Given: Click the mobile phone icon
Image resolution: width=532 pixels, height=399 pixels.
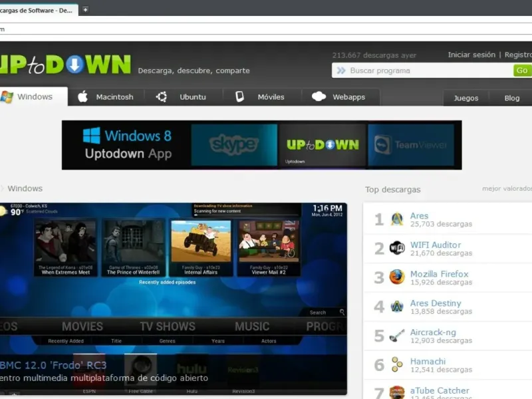Looking at the screenshot, I should coord(239,96).
